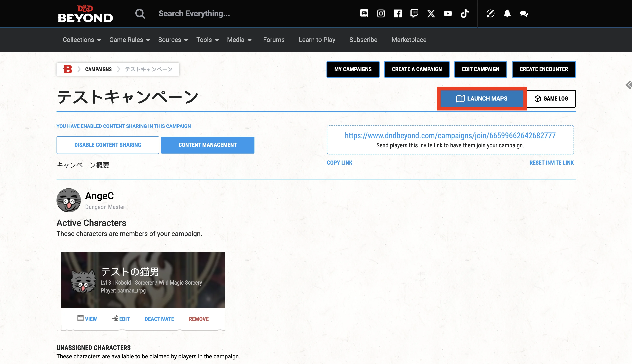Click the campaign invite URL link

(x=450, y=135)
